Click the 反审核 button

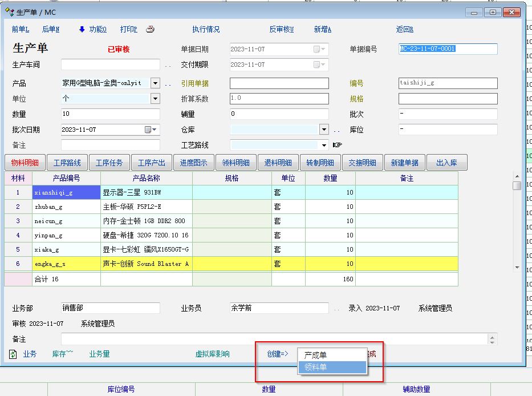[281, 30]
